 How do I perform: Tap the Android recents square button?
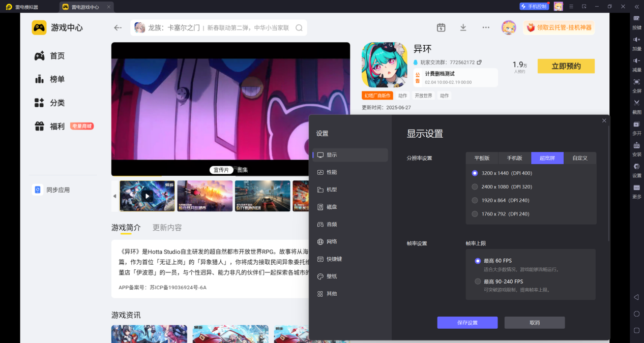click(x=636, y=330)
